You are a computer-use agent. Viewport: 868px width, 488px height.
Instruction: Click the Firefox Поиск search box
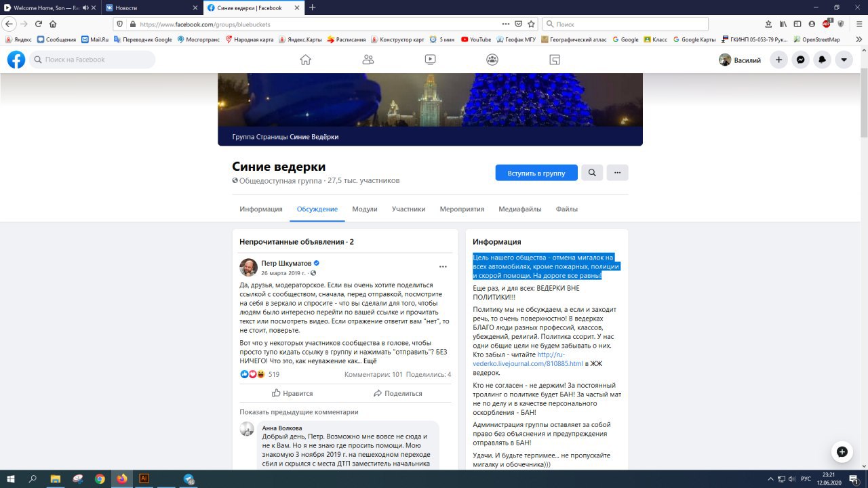[x=625, y=24]
